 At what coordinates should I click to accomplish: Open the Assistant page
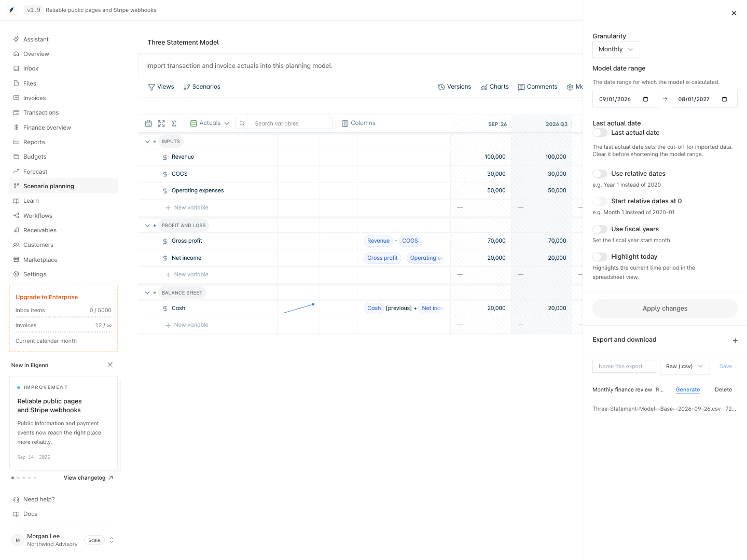click(x=63, y=39)
